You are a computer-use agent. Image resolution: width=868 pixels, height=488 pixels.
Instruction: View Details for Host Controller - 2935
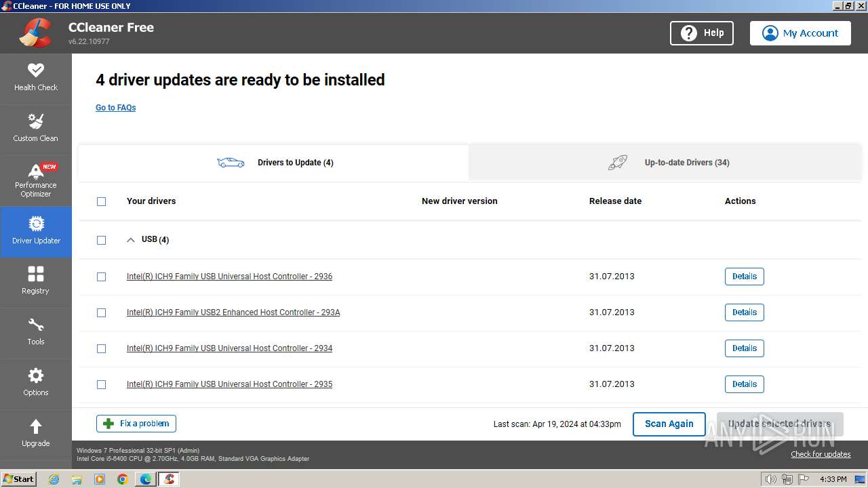coord(745,384)
